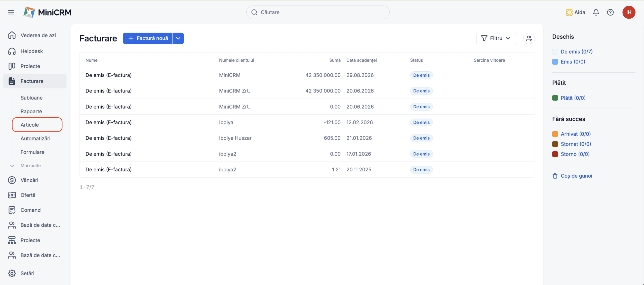Screen dimensions: 644x285
Task: Filter by Emis (0/0)
Action: pos(573,62)
